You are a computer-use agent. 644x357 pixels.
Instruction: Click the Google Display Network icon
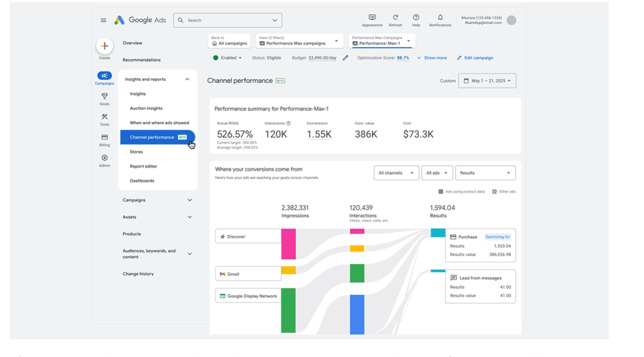(223, 296)
